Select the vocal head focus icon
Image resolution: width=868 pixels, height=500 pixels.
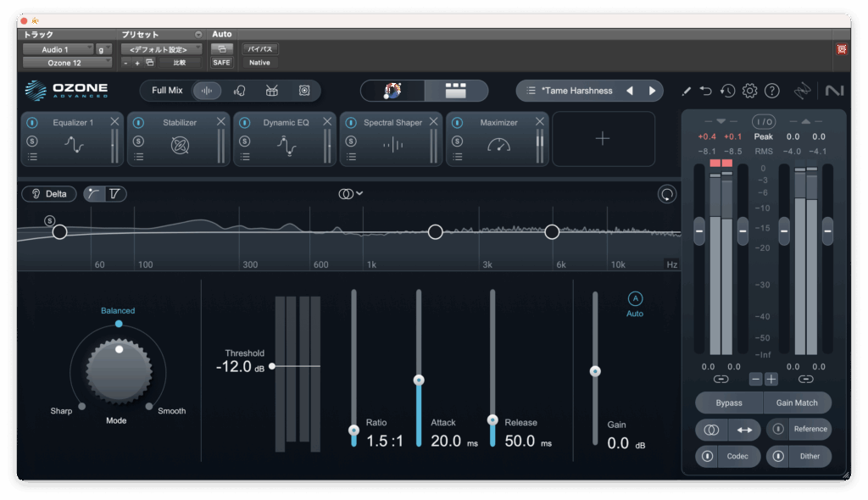pos(239,91)
